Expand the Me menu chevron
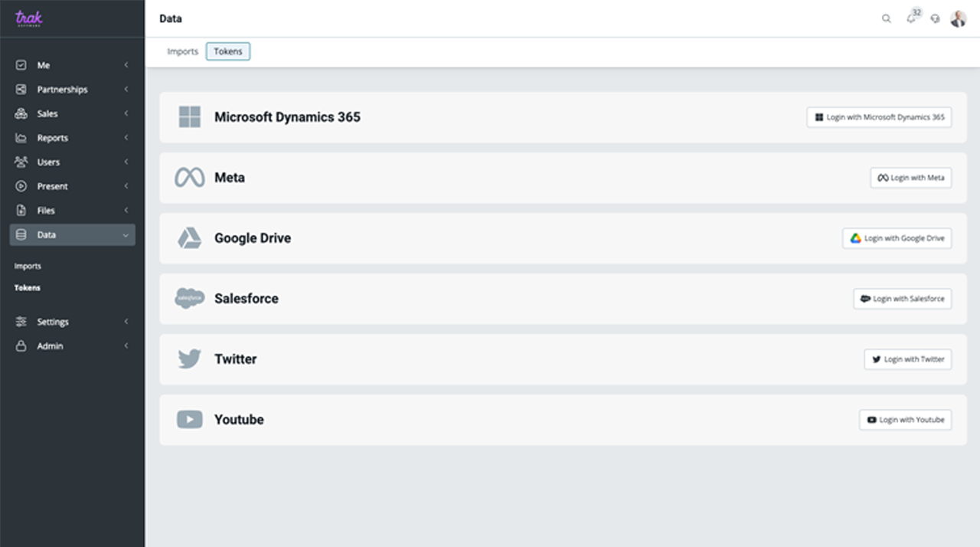The width and height of the screenshot is (980, 547). pyautogui.click(x=126, y=65)
